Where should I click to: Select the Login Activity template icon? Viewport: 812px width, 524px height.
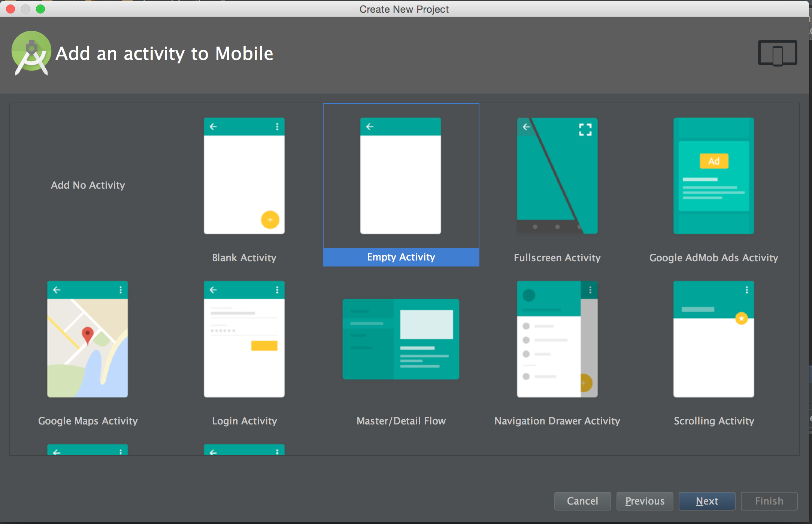(244, 339)
